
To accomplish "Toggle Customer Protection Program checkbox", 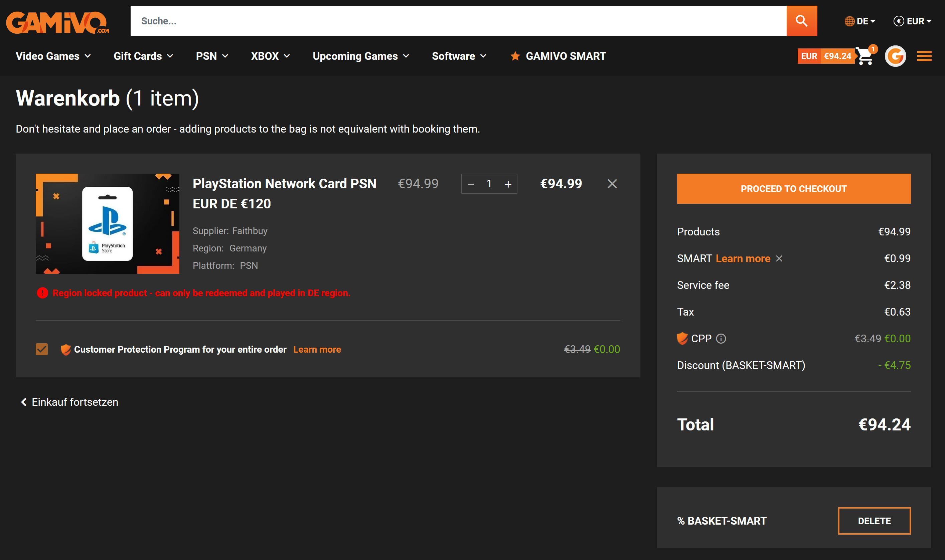I will tap(41, 349).
